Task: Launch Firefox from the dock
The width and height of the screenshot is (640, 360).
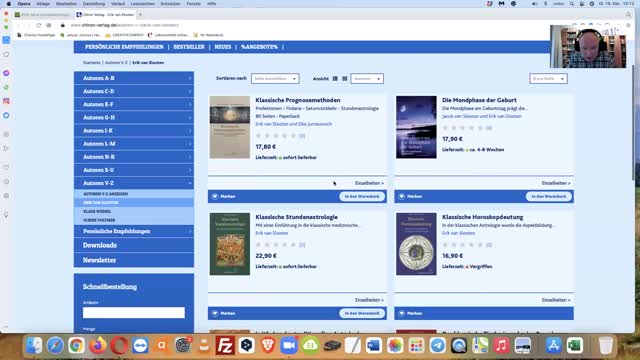Action: [x=98, y=345]
